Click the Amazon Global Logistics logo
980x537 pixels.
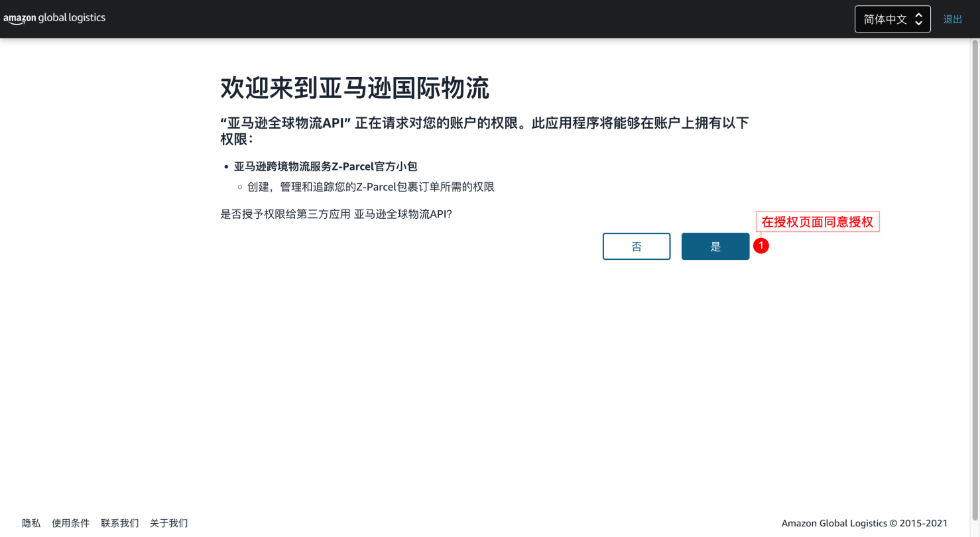point(54,19)
